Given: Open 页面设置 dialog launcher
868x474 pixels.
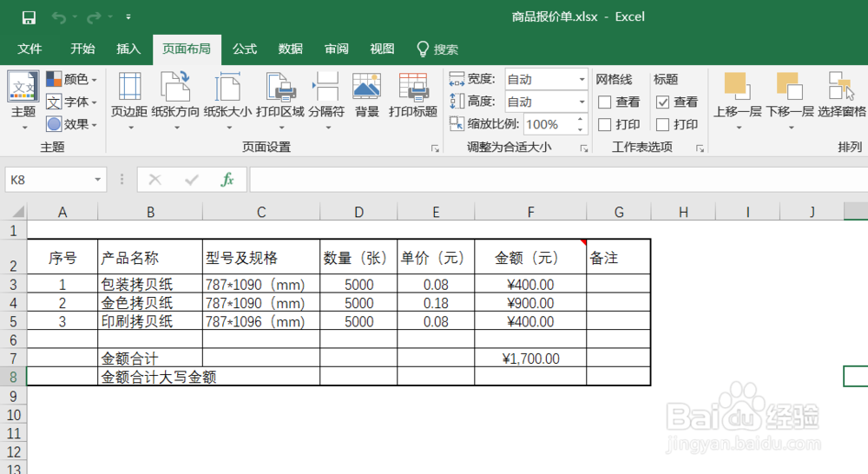Looking at the screenshot, I should (435, 148).
